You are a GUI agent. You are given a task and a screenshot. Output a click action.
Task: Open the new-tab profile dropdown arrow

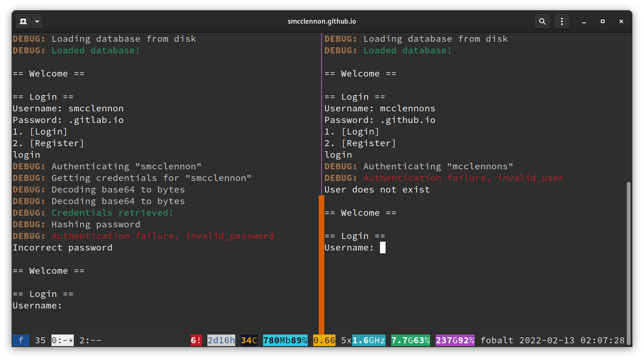tap(37, 21)
